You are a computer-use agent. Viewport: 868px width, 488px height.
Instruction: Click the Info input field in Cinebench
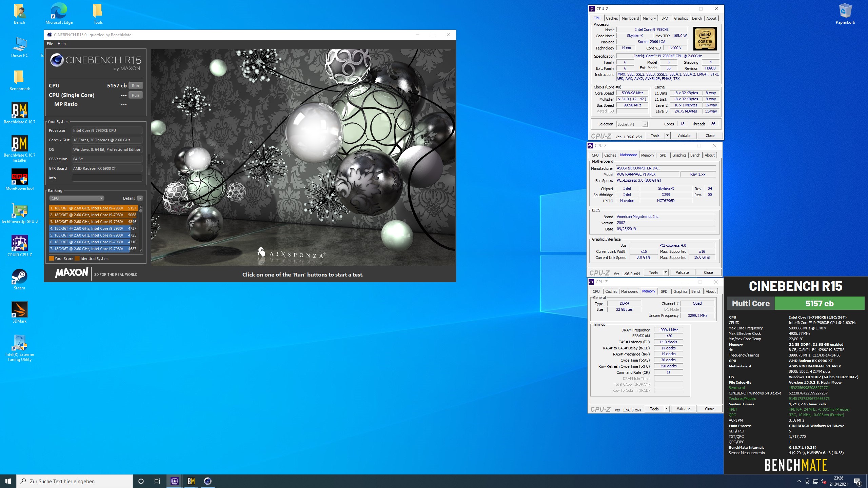point(107,178)
